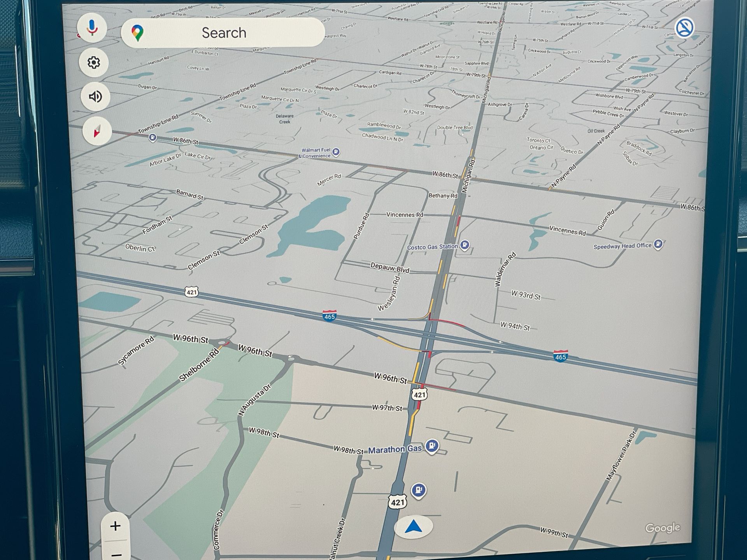Click the Costco Gas Station text label

point(432,247)
